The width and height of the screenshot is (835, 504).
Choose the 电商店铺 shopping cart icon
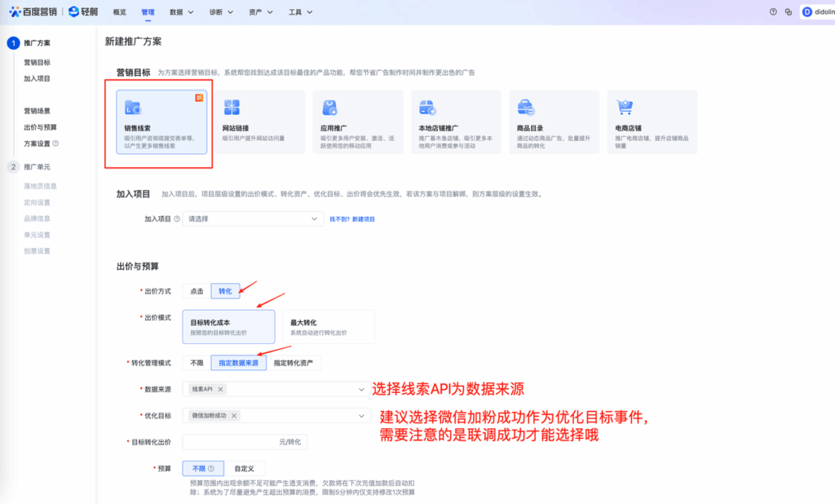coord(625,108)
